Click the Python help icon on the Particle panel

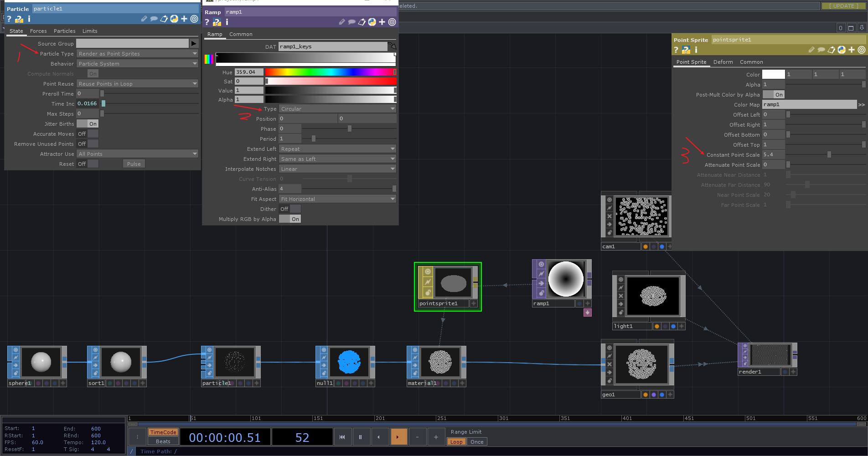[x=19, y=19]
